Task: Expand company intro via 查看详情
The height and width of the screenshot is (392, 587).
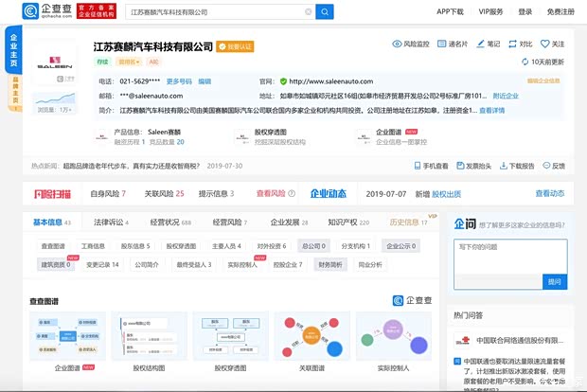Action: click(491, 110)
